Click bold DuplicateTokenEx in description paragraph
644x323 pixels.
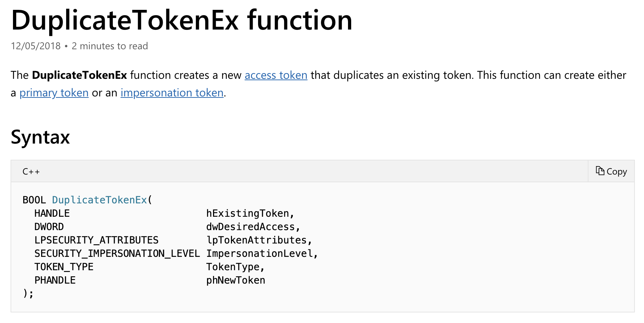[79, 75]
